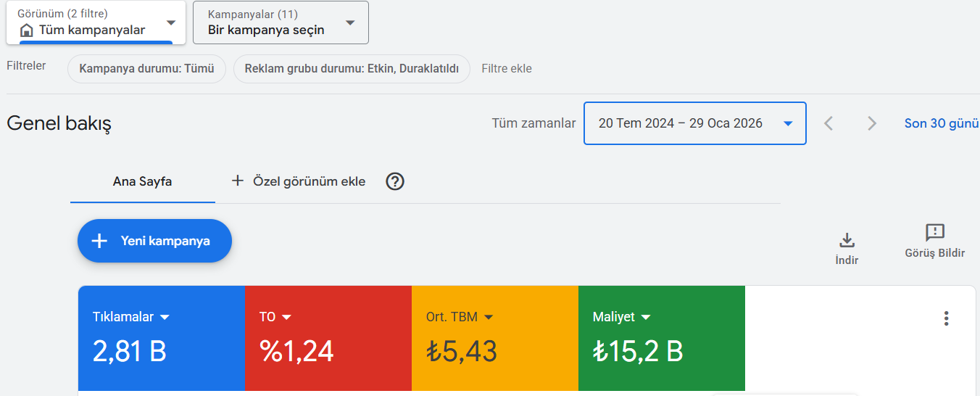Go to next date range arrow

tap(872, 123)
